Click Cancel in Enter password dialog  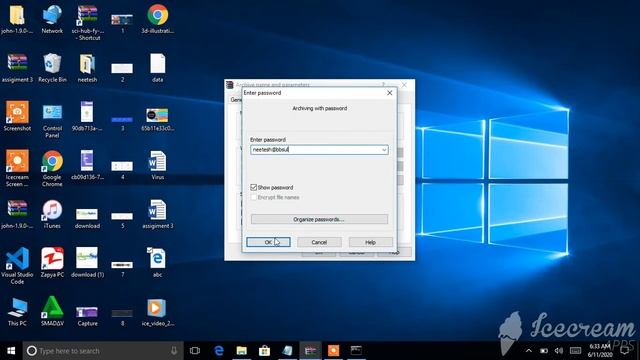point(319,242)
